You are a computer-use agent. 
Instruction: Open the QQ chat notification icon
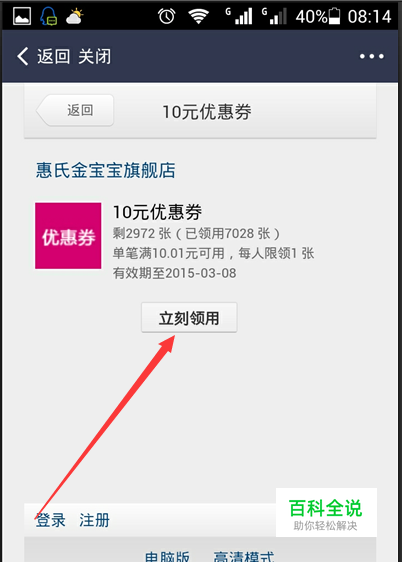(x=49, y=16)
